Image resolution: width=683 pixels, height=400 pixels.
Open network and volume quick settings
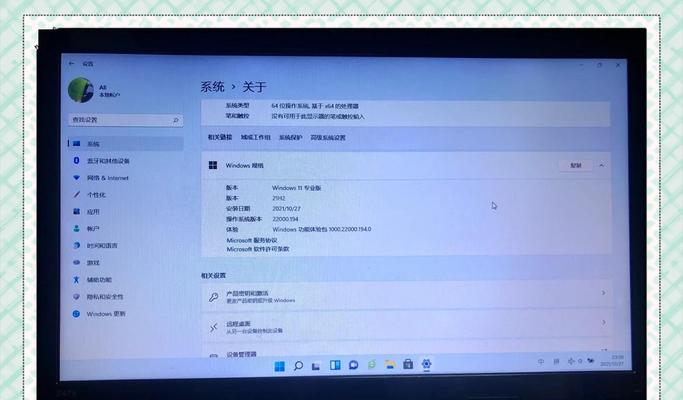[x=581, y=361]
